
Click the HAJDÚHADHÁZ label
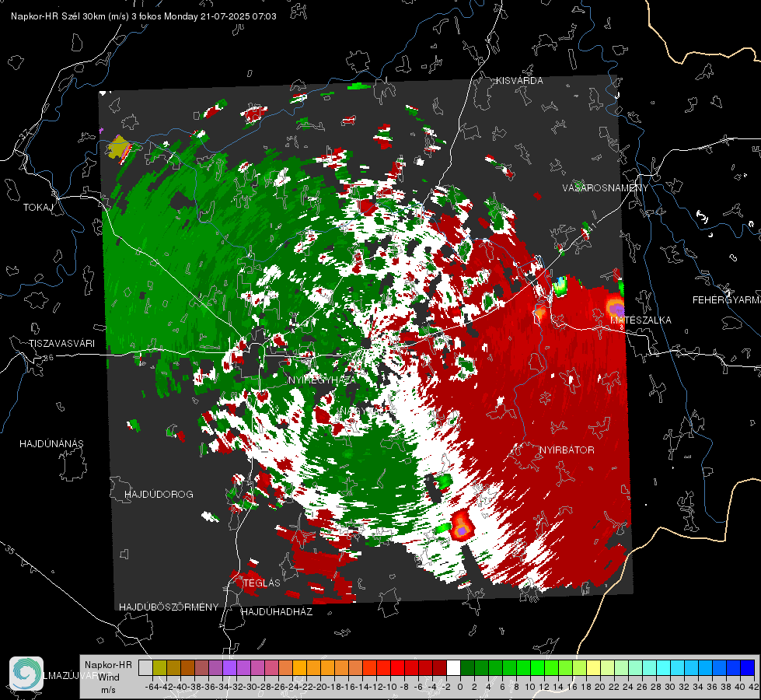coord(277,611)
